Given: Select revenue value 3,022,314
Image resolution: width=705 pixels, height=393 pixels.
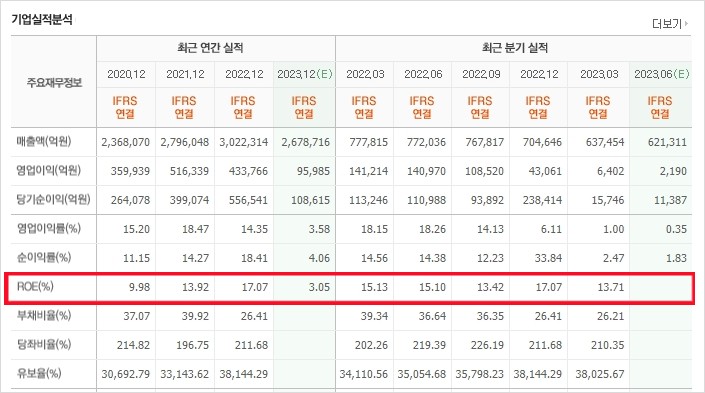Looking at the screenshot, I should tap(244, 142).
